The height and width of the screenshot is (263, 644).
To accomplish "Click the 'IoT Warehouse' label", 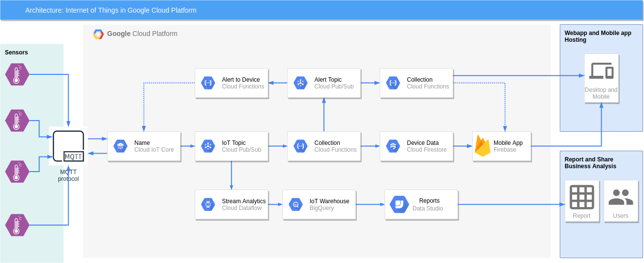I will (330, 201).
